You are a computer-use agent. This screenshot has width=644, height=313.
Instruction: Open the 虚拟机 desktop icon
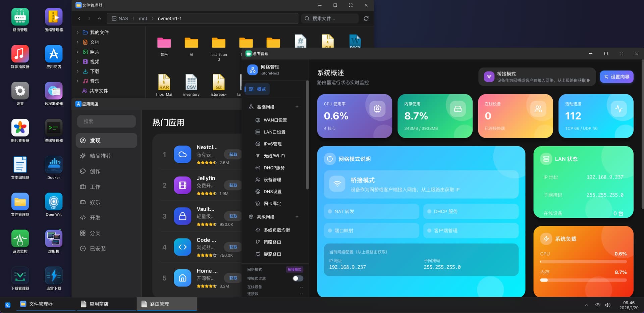point(54,239)
